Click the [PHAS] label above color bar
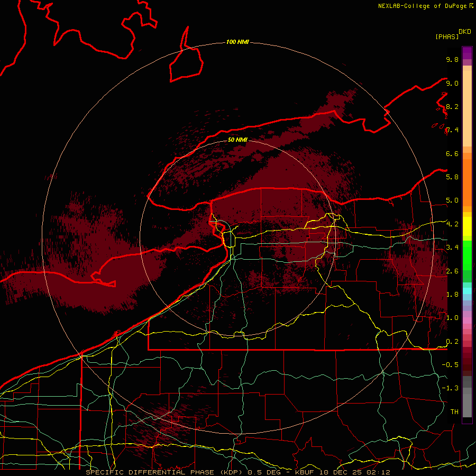 click(447, 36)
